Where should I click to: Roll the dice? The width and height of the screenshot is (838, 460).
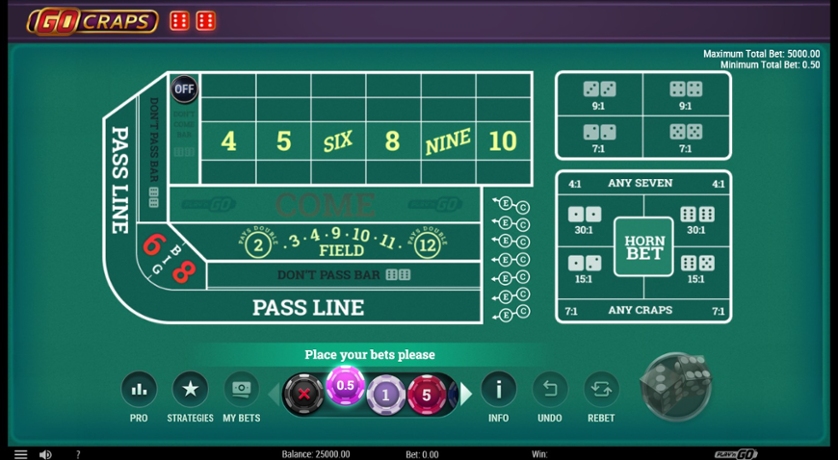[x=676, y=386]
